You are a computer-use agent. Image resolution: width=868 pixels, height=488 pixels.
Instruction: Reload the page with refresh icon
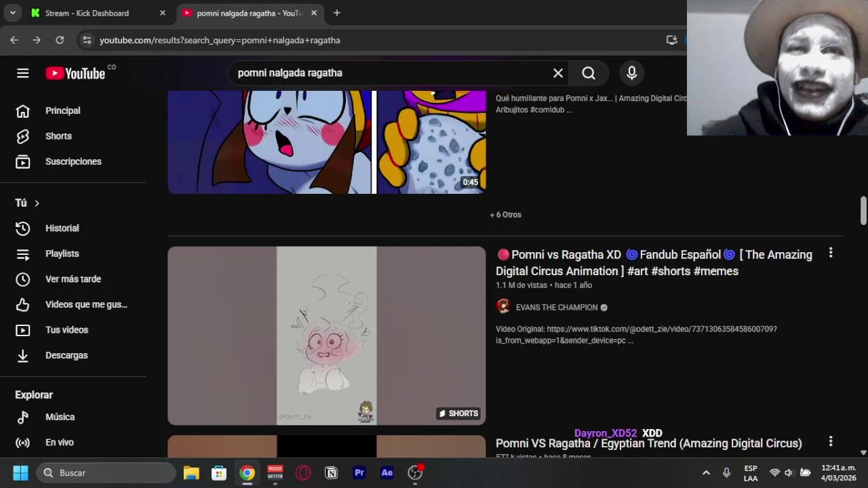[x=60, y=40]
